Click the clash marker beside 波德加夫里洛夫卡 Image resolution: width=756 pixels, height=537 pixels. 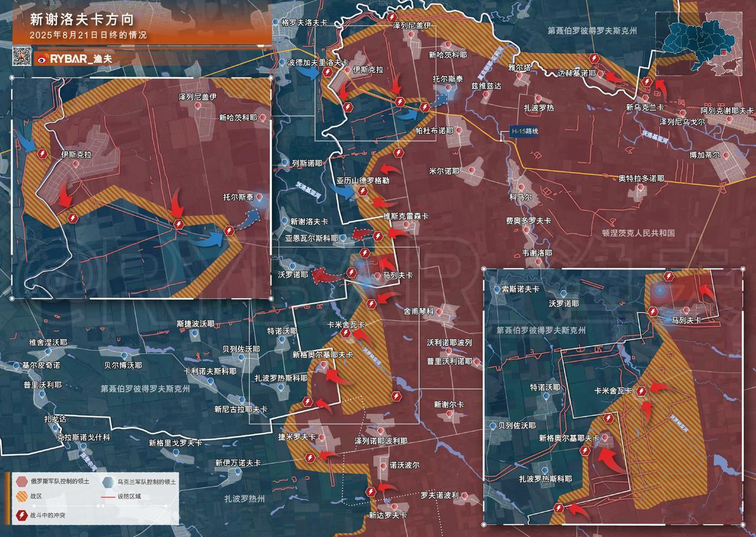[x=327, y=72]
